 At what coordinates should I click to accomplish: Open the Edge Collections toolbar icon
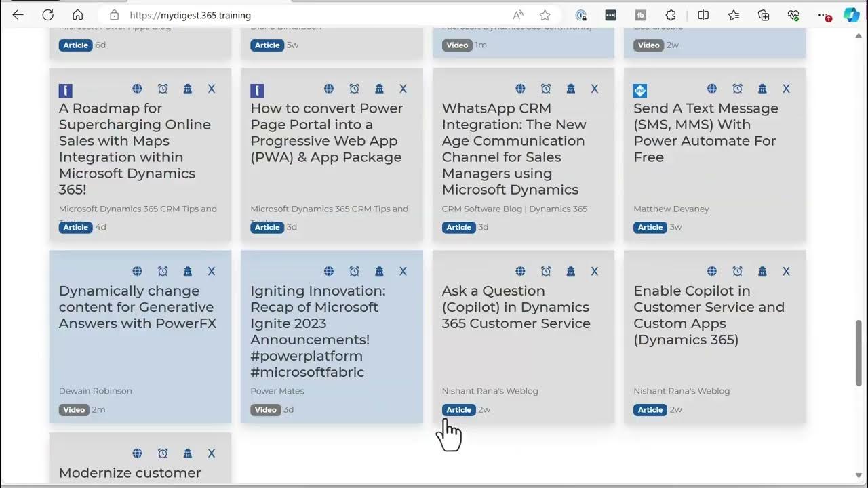tap(764, 15)
